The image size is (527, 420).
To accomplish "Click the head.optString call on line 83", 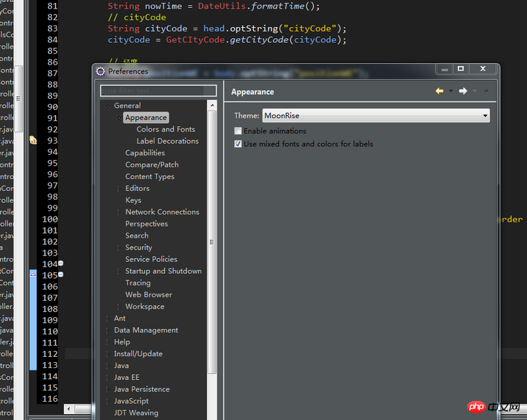I will 240,28.
